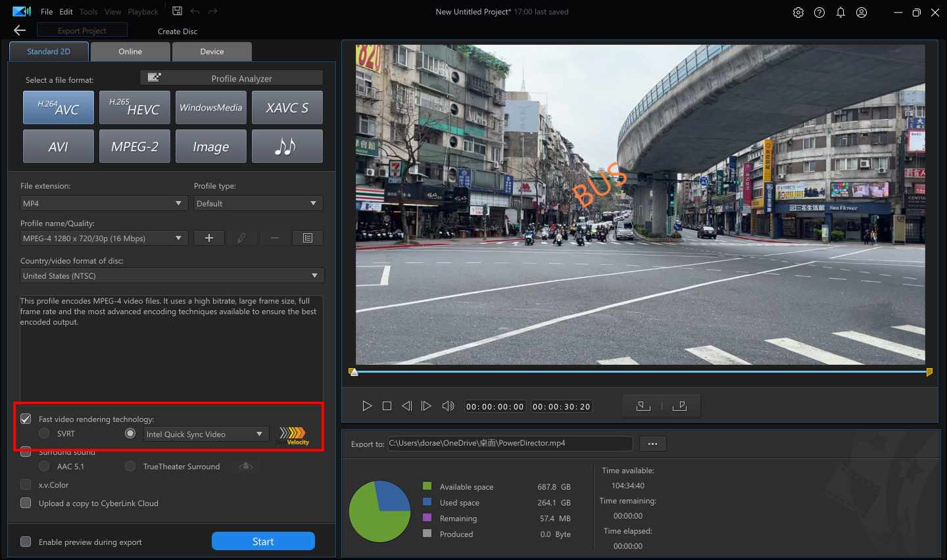This screenshot has height=560, width=947.
Task: Step to previous frame
Action: pyautogui.click(x=406, y=406)
